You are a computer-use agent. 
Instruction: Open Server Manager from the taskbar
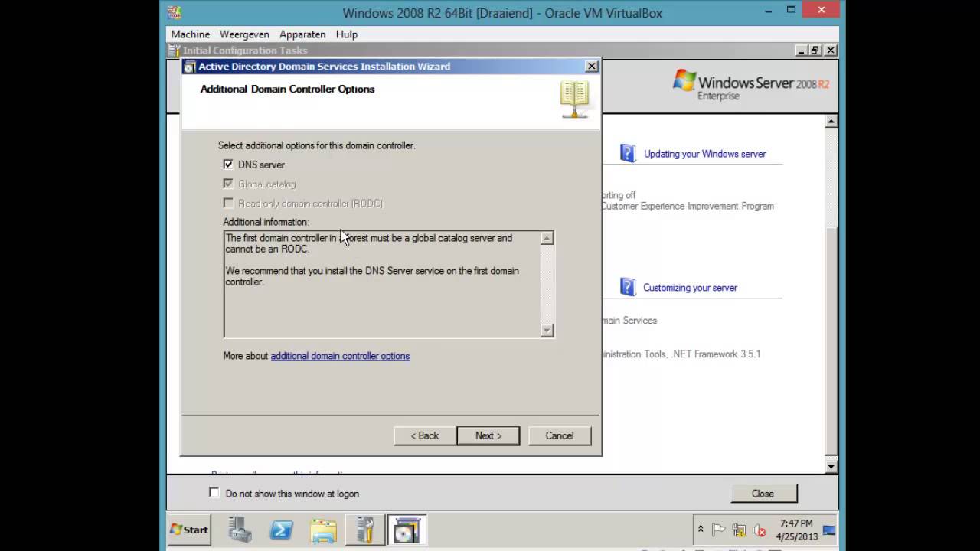click(240, 530)
